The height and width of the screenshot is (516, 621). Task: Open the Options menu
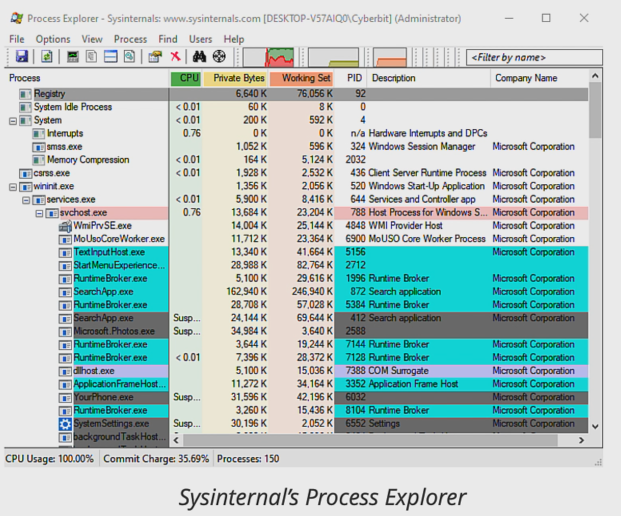[x=53, y=39]
